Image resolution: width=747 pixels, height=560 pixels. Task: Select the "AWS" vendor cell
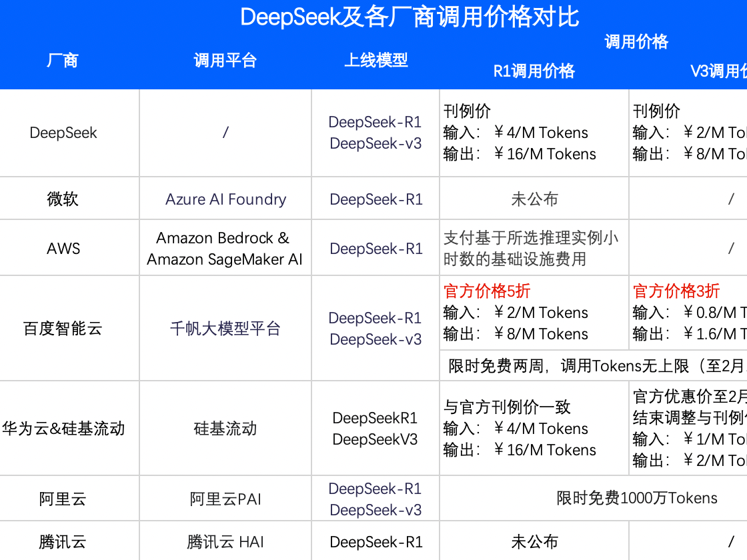pyautogui.click(x=63, y=248)
